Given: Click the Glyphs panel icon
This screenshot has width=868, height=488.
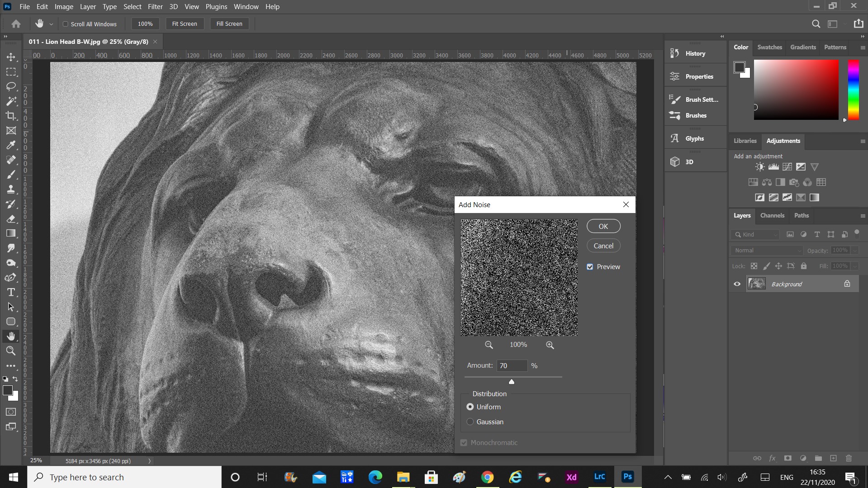Looking at the screenshot, I should click(x=675, y=138).
